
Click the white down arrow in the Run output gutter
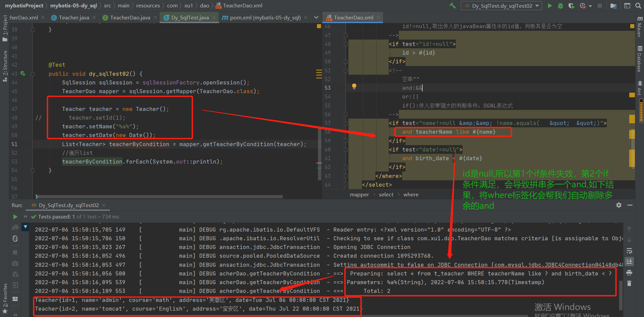tap(25, 227)
